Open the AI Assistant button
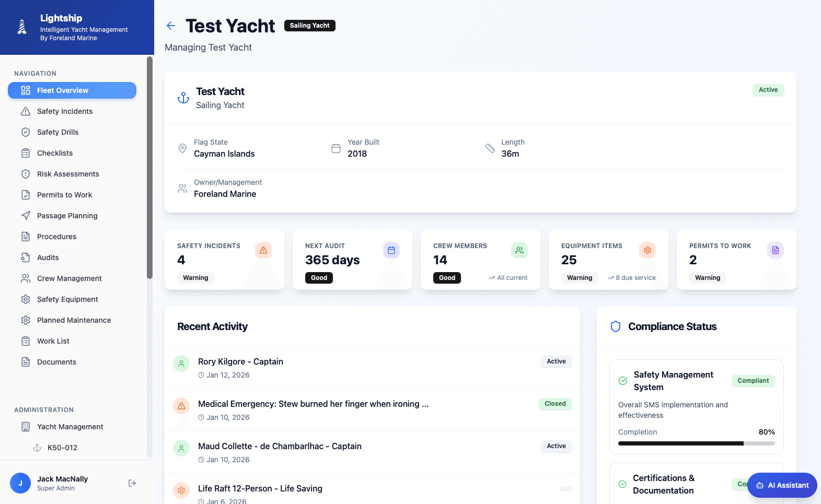The height and width of the screenshot is (504, 821). tap(782, 485)
